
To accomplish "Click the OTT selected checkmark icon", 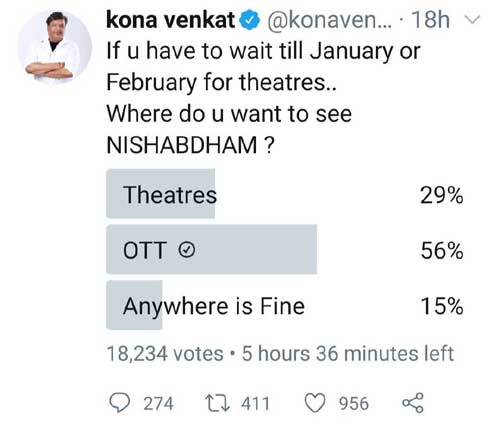I will pos(187,250).
